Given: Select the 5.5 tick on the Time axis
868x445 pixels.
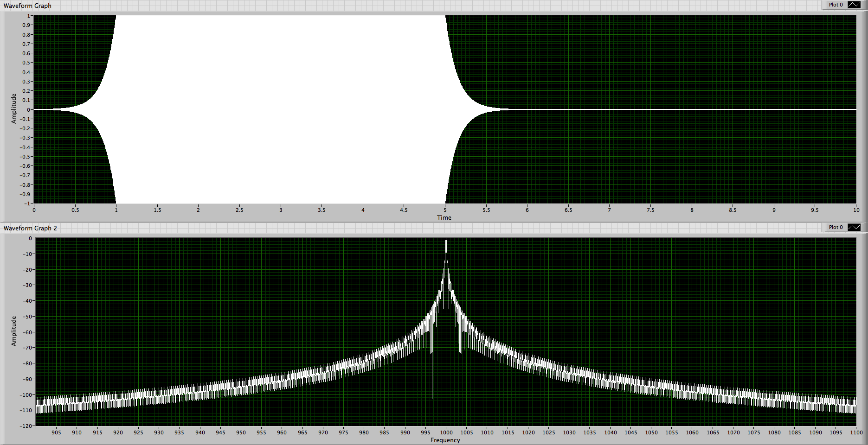Looking at the screenshot, I should [486, 210].
